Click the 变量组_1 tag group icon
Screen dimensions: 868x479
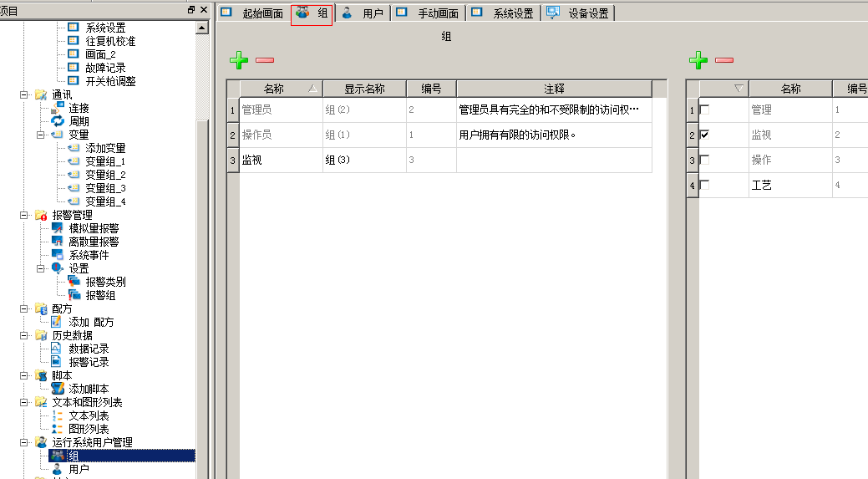74,161
